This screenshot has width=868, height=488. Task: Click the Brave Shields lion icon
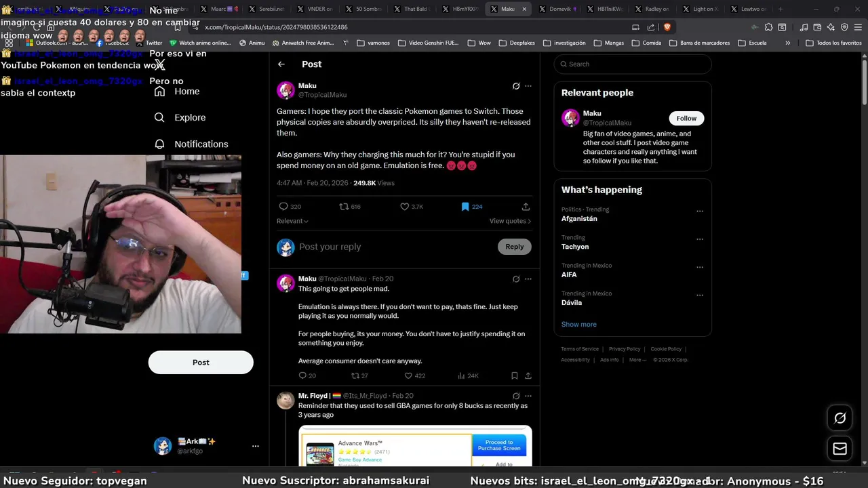click(667, 27)
